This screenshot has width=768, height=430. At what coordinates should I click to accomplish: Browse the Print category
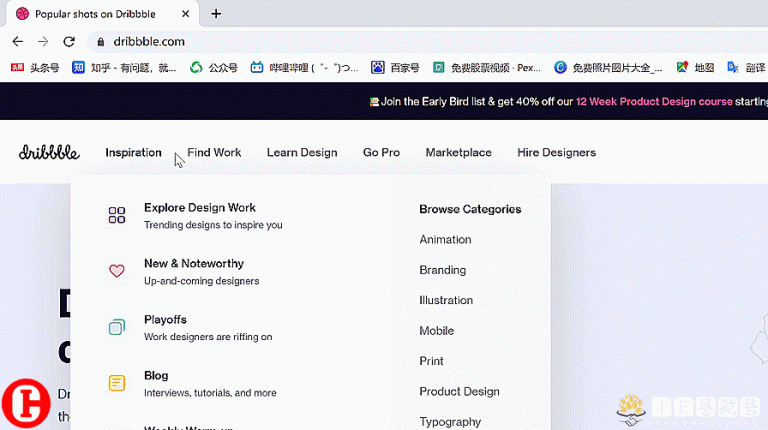432,361
